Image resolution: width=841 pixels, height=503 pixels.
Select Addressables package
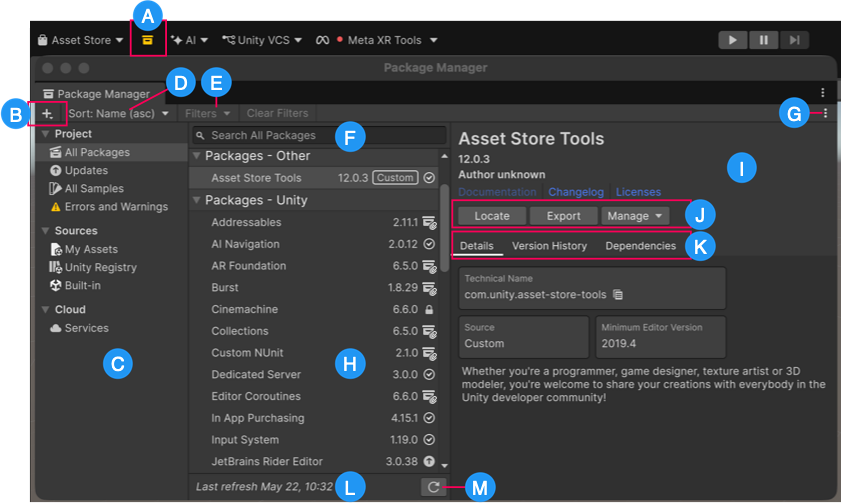coord(314,222)
